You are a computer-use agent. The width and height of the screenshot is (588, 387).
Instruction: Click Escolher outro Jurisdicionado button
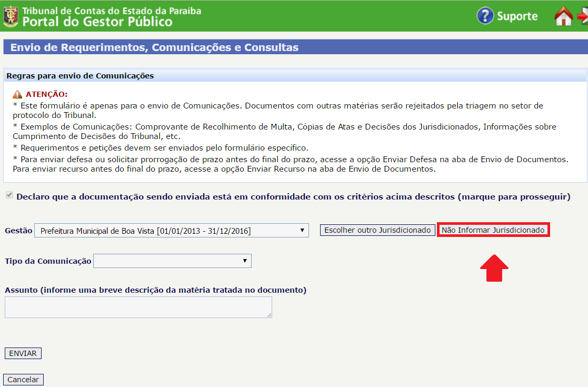(x=377, y=230)
